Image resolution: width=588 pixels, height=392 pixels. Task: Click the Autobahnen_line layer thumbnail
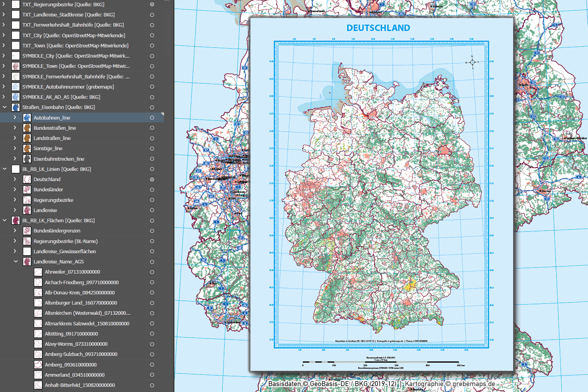click(27, 118)
